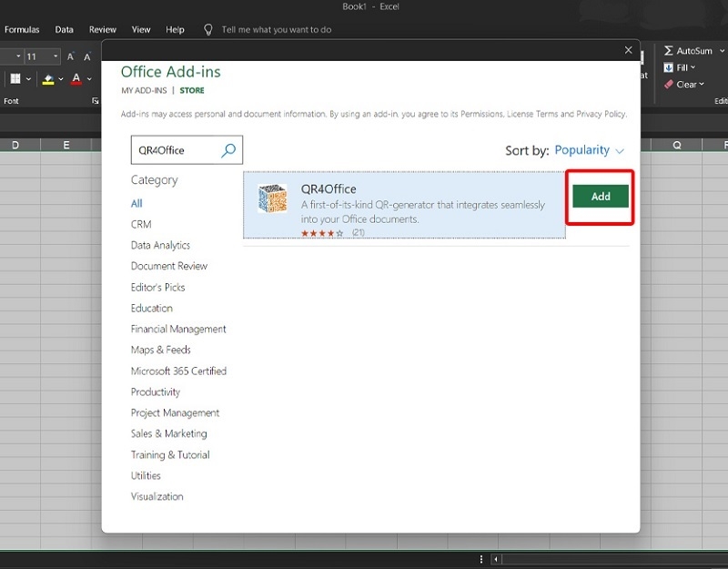Viewport: 728px width, 569px height.
Task: Click the AutoSum sigma icon
Action: coord(669,51)
